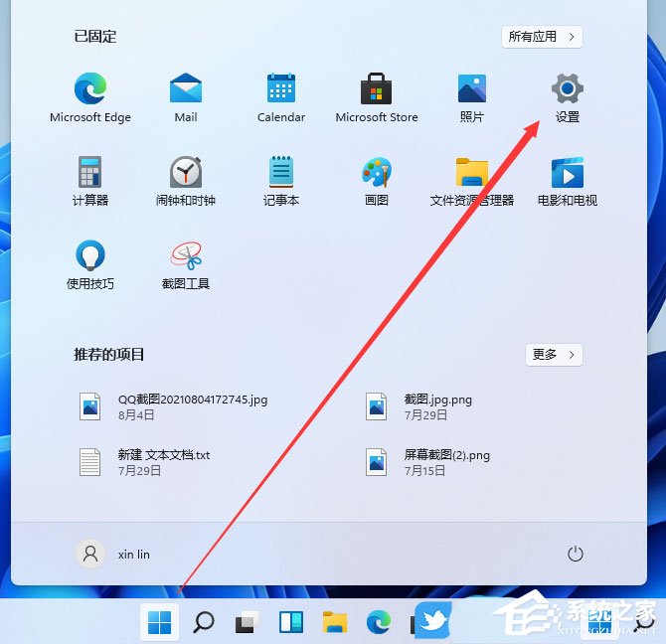Open 新建 文本文档.txt file
The image size is (666, 644).
[145, 462]
